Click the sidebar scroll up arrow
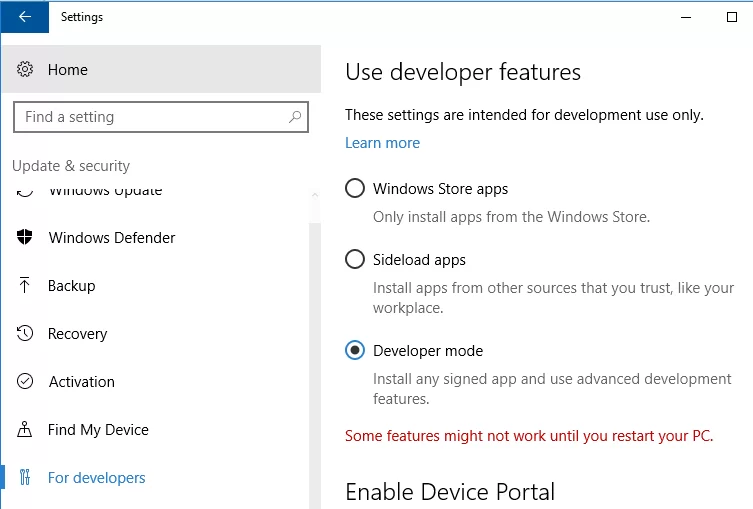Screen dimensions: 753x509 [315, 194]
